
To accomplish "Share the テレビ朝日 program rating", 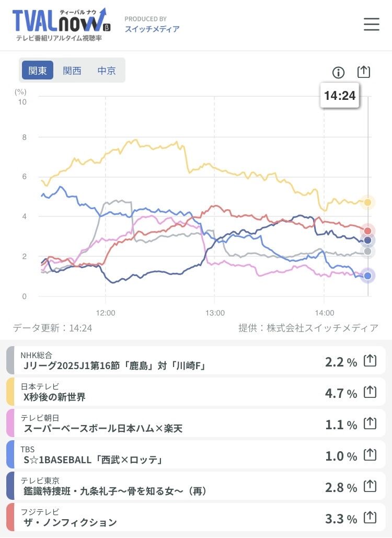I will point(370,424).
